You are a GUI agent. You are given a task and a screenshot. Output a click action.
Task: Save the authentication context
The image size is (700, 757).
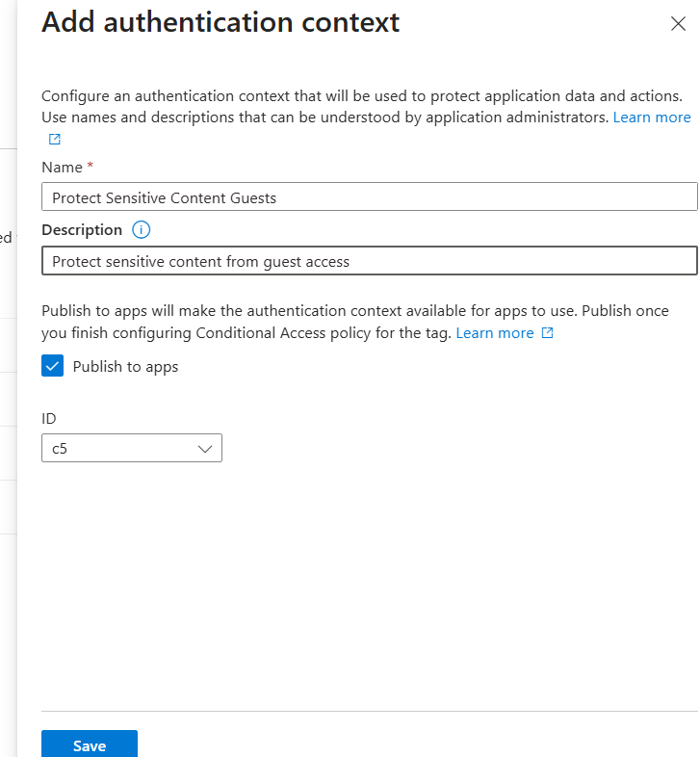[x=90, y=745]
